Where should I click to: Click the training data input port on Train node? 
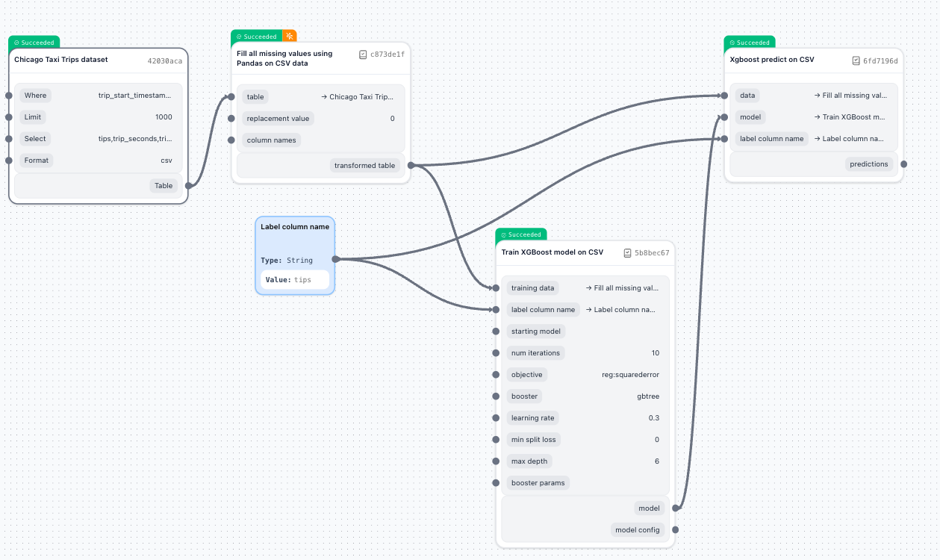[497, 287]
